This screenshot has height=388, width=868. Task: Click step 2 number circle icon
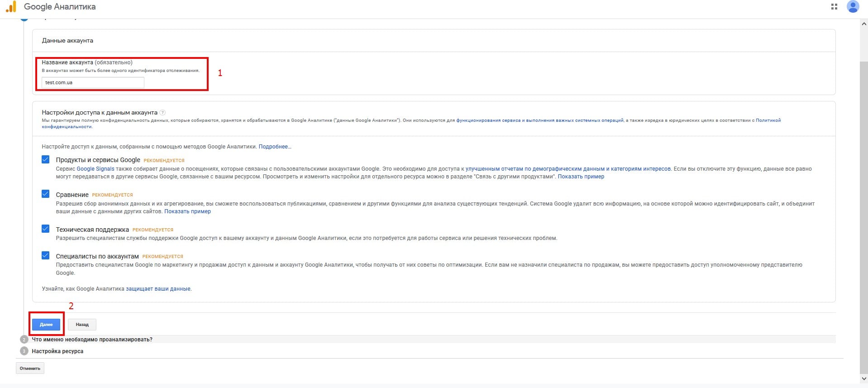click(24, 340)
